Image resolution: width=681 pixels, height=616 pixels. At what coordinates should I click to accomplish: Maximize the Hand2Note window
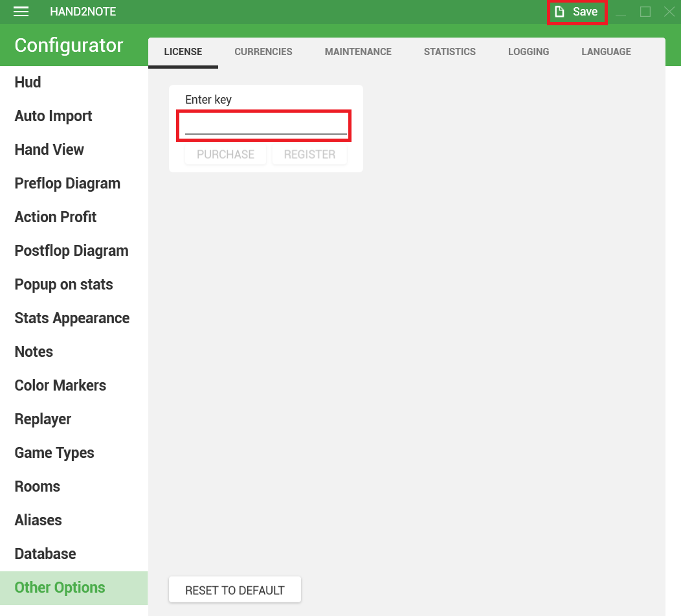(645, 12)
